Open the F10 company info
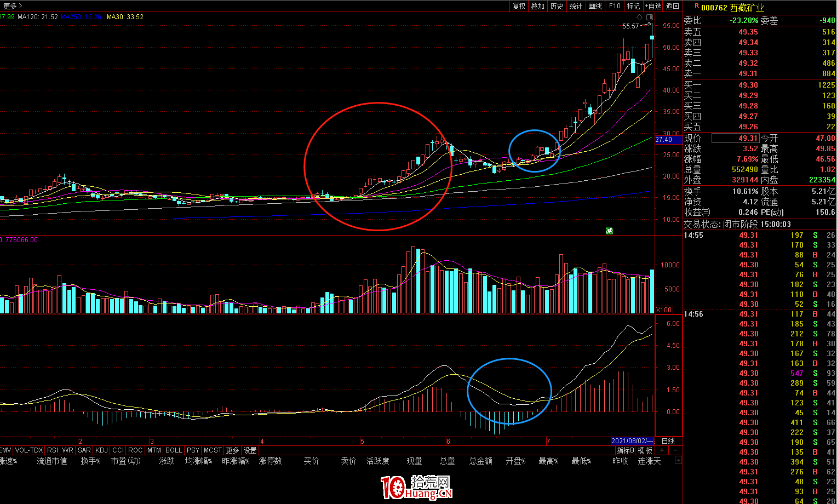 tap(615, 6)
